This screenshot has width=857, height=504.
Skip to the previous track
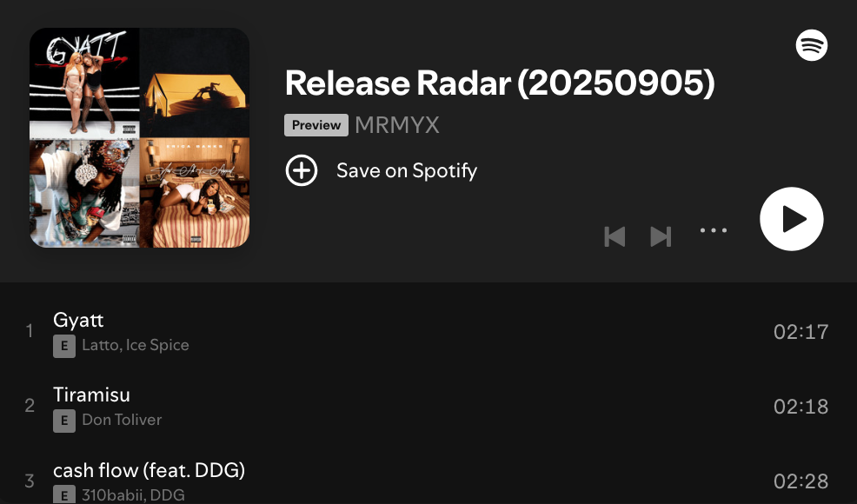615,236
